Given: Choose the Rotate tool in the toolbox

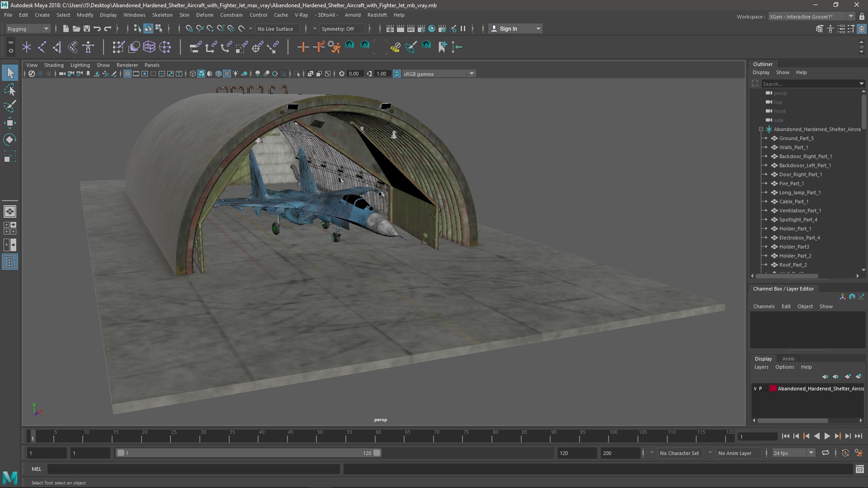Looking at the screenshot, I should tap(10, 140).
